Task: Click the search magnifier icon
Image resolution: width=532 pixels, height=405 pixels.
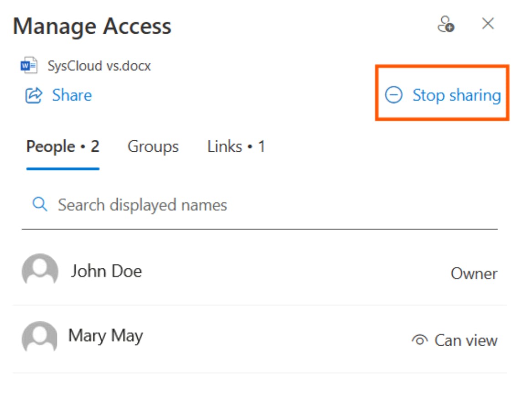Action: (x=40, y=205)
